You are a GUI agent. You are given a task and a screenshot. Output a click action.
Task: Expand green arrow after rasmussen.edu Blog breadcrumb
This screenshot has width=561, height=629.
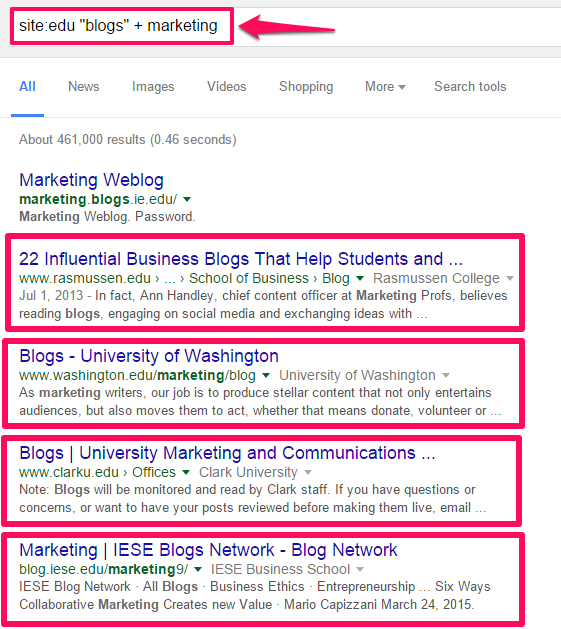click(x=360, y=278)
